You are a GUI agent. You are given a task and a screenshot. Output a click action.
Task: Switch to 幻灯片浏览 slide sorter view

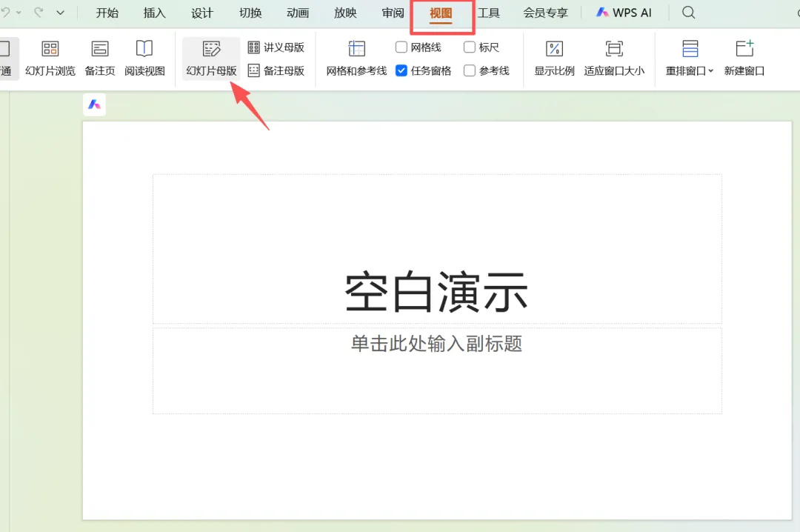click(50, 59)
